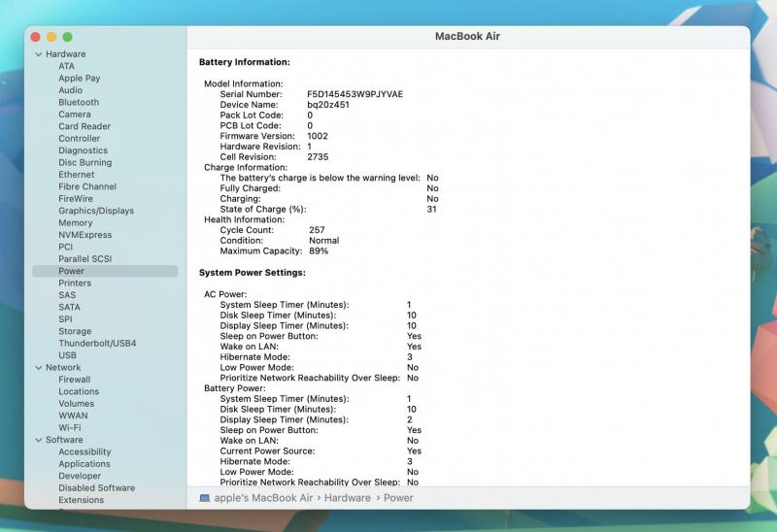The height and width of the screenshot is (532, 777).
Task: Click the Hardware group label
Action: click(65, 54)
